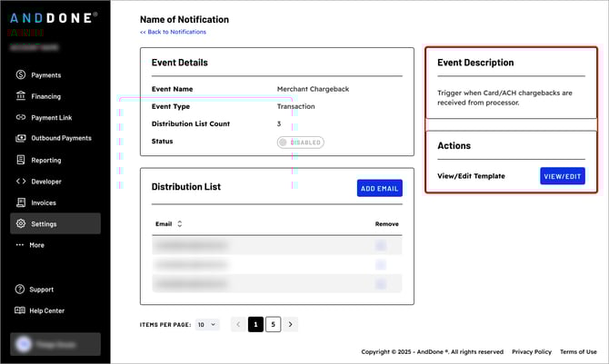The height and width of the screenshot is (364, 609).
Task: Jump to page 5 in pagination
Action: coord(273,324)
